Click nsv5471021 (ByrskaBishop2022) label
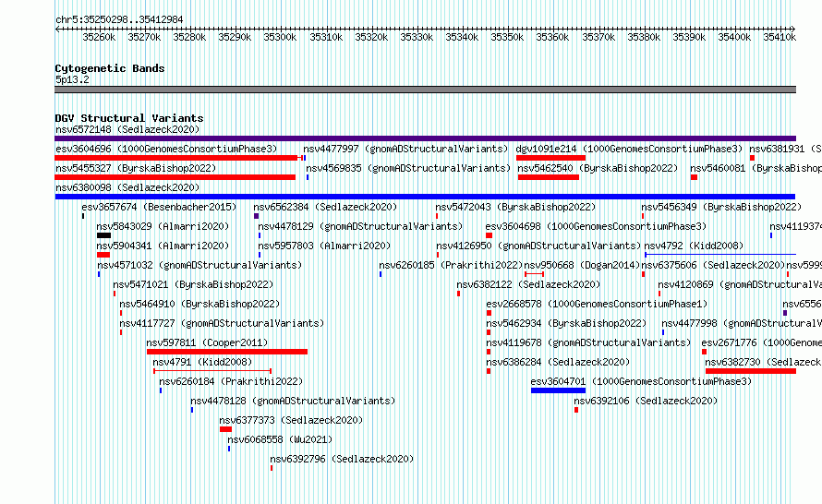The image size is (822, 504). [x=193, y=284]
